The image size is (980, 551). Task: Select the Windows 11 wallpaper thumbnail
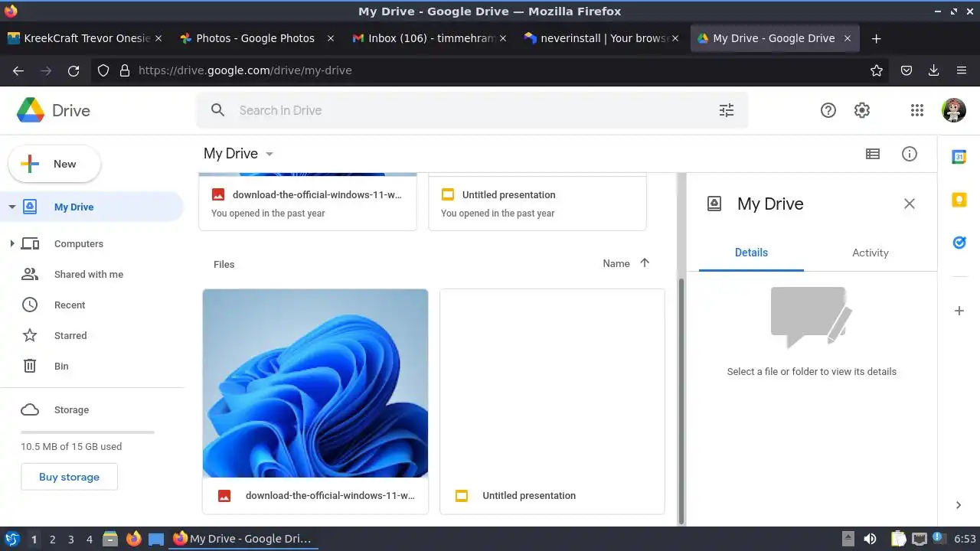[x=315, y=383]
